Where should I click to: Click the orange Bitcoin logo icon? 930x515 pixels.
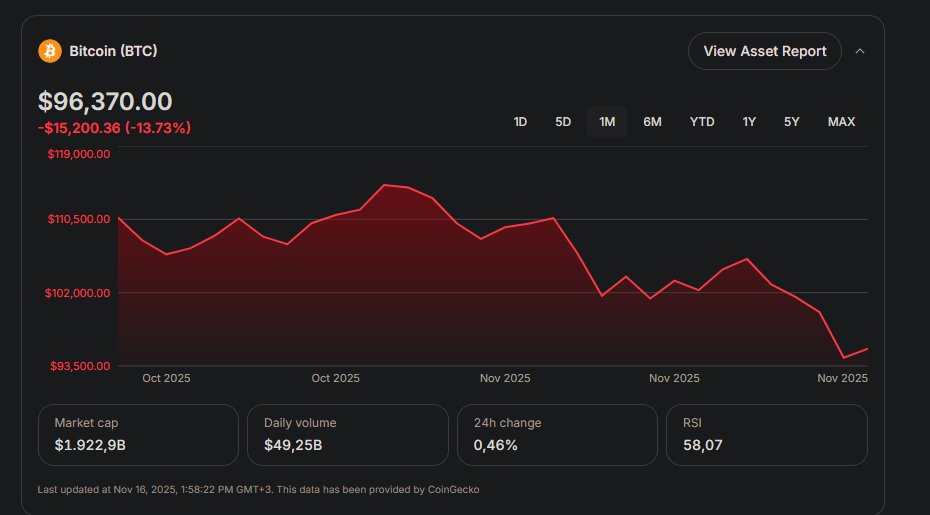[x=50, y=51]
